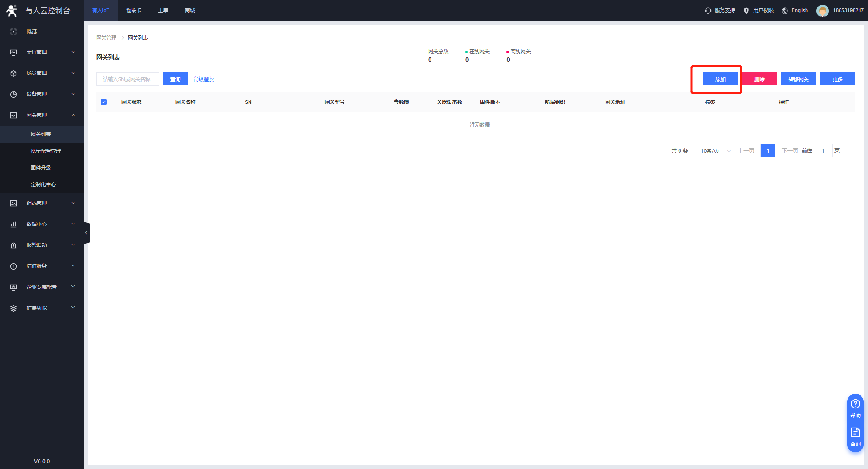868x469 pixels.
Task: Switch to the 物联卡 top tab
Action: (134, 10)
